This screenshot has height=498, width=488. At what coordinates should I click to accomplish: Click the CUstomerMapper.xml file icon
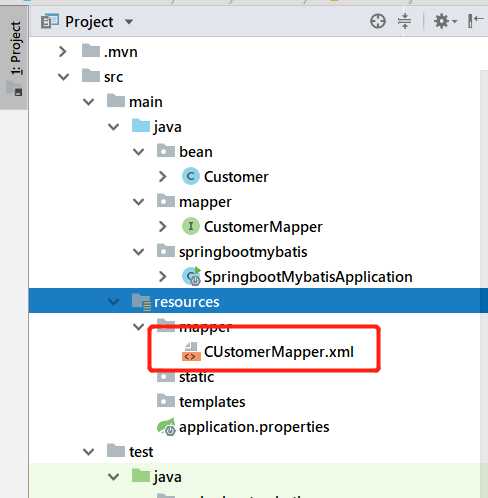coord(191,352)
